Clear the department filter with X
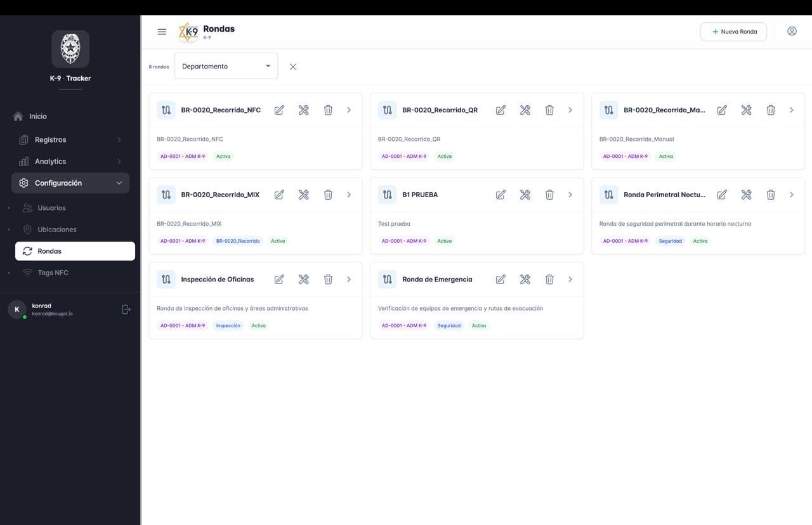This screenshot has width=812, height=525. tap(293, 67)
